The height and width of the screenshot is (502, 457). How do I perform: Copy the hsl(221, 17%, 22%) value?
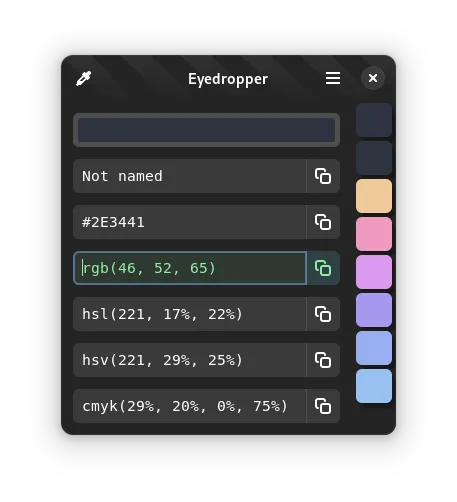323,314
